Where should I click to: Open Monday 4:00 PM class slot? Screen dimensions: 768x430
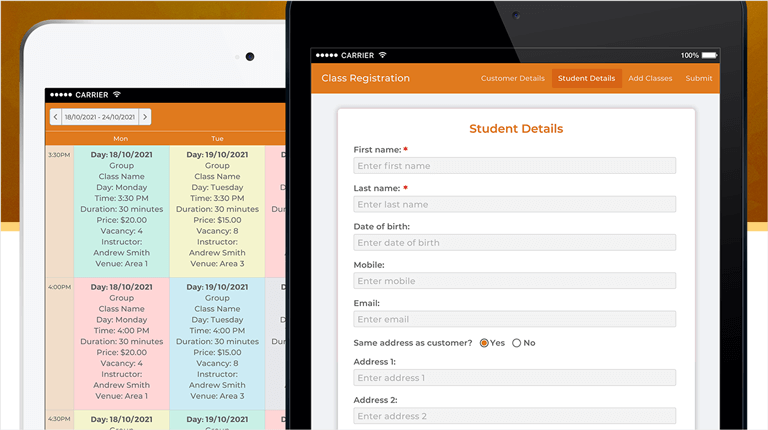(x=121, y=342)
